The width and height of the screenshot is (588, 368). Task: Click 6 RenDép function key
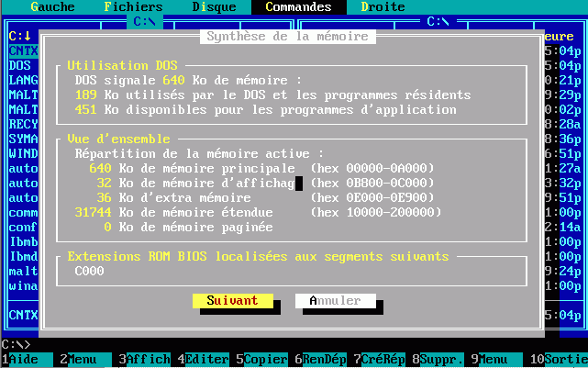[x=321, y=360]
